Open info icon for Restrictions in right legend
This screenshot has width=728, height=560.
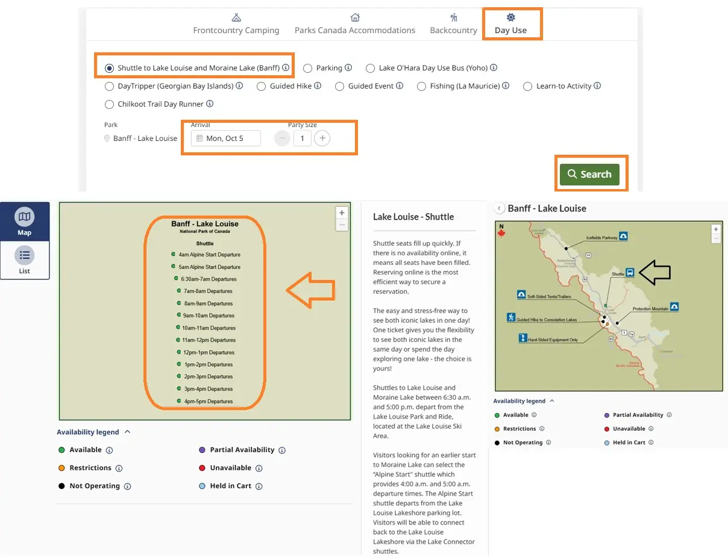pos(542,429)
